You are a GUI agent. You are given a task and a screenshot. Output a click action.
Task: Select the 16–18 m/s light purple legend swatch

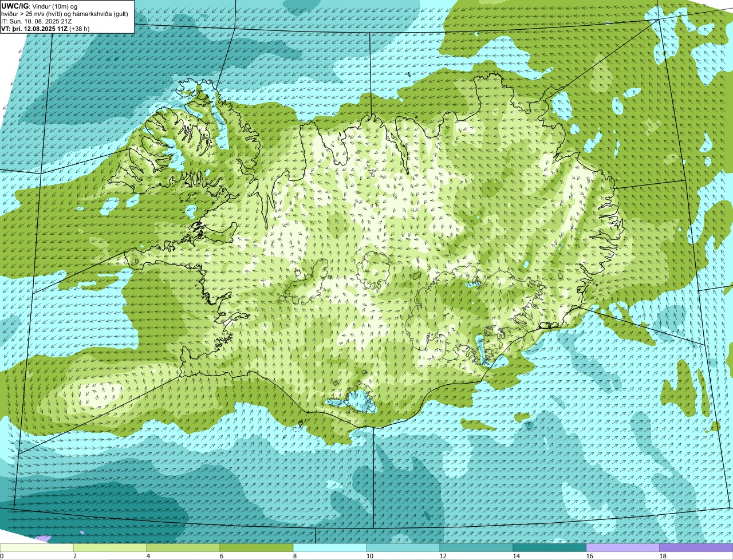pyautogui.click(x=623, y=548)
